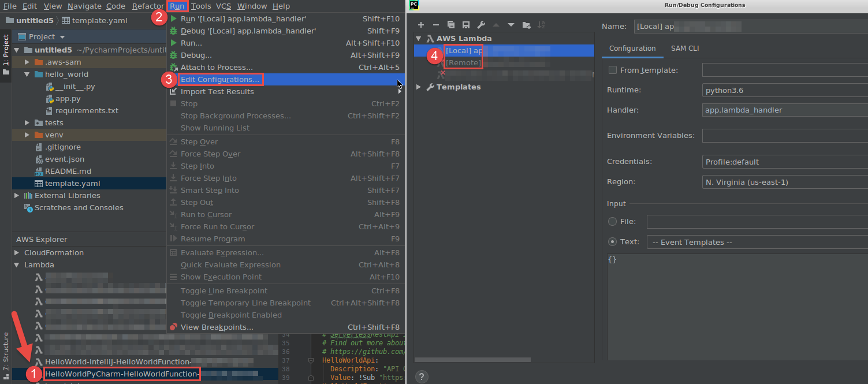Screen dimensions: 868x384
Task: Add a new run configuration
Action: coord(420,25)
